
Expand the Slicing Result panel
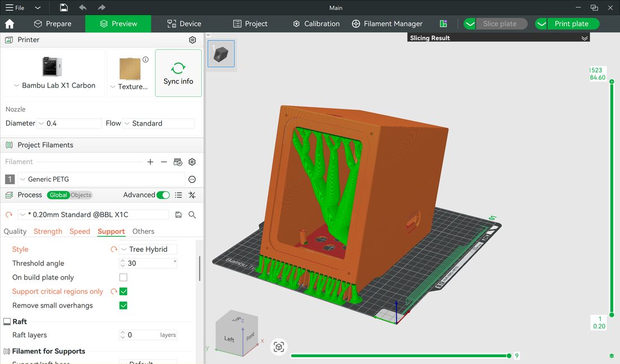(584, 38)
